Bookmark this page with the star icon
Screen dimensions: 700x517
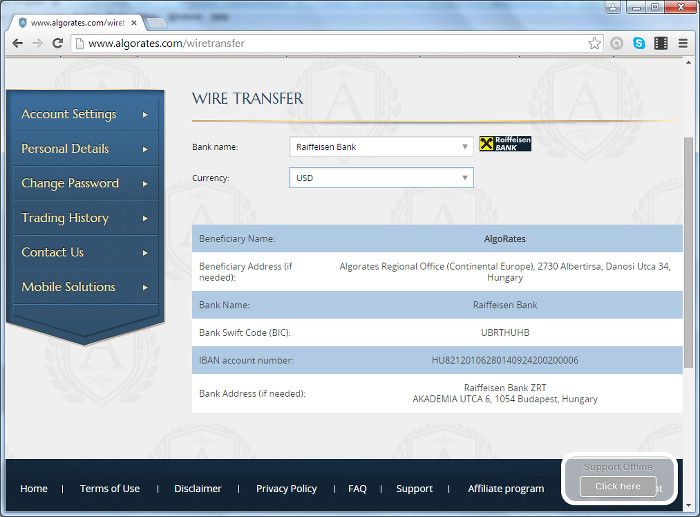[595, 43]
